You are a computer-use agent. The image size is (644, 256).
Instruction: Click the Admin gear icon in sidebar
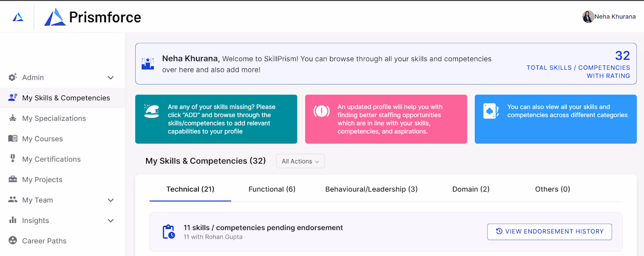click(13, 77)
